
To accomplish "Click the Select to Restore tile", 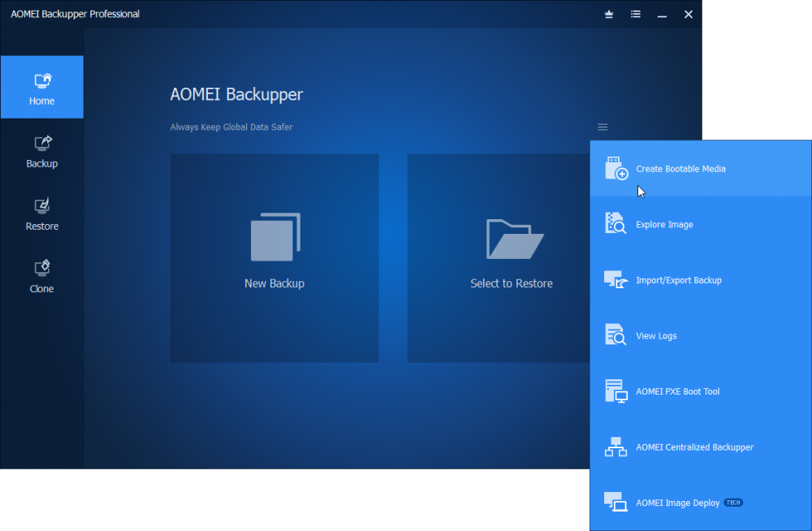I will [x=499, y=258].
